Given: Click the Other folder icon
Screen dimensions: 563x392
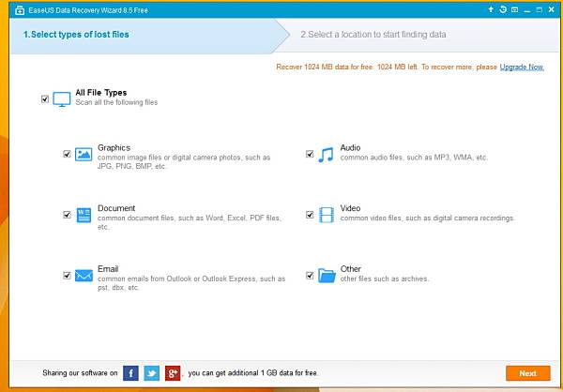Looking at the screenshot, I should tap(327, 276).
